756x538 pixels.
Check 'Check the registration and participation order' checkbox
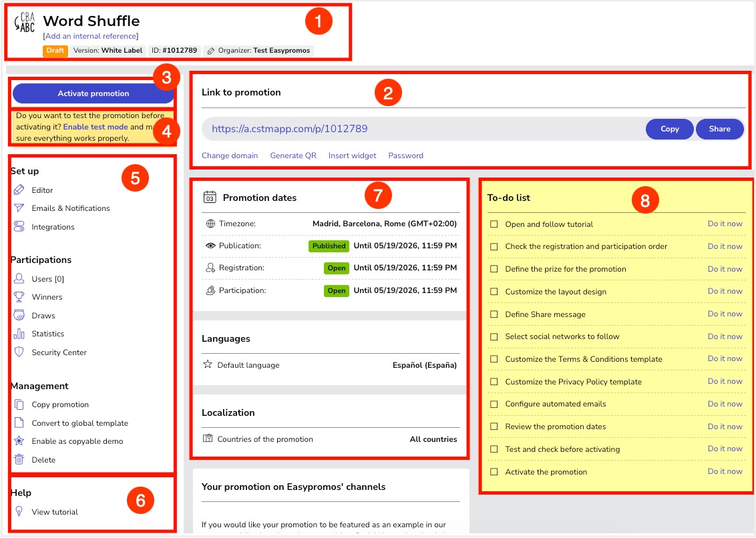tap(494, 247)
